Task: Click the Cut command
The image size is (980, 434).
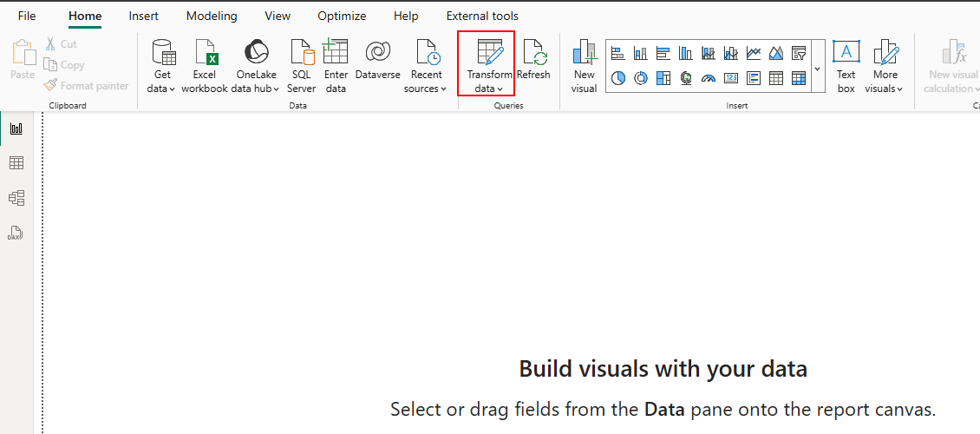Action: 61,43
